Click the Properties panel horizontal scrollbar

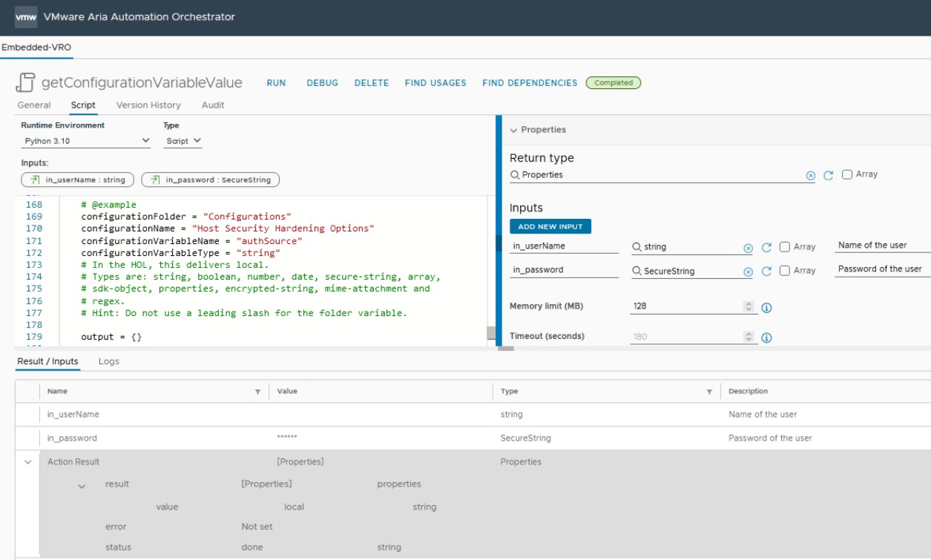pos(506,348)
